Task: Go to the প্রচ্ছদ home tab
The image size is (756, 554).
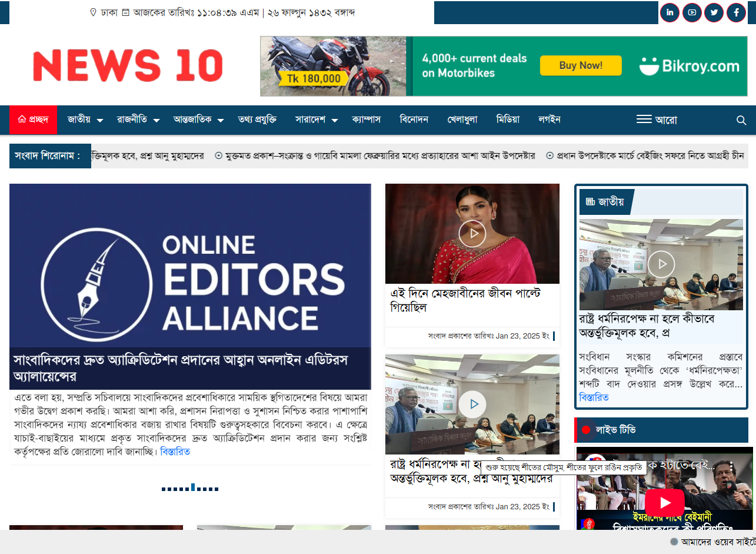Action: point(33,120)
